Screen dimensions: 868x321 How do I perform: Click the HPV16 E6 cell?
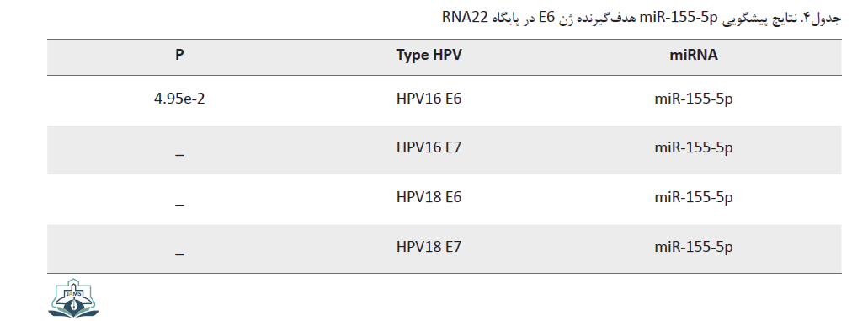click(x=429, y=99)
